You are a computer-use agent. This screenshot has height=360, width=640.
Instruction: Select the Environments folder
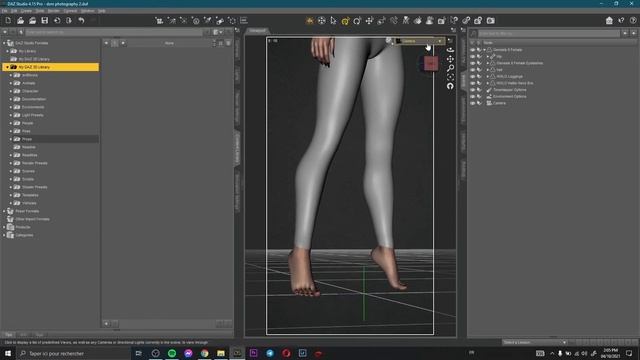(33, 107)
